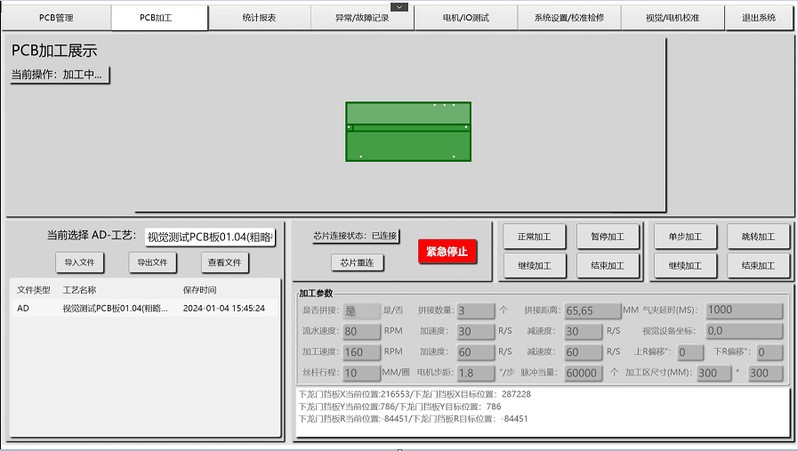Select the 系统设置/校准检修 tab
Image resolution: width=798 pixels, height=451 pixels.
click(570, 18)
